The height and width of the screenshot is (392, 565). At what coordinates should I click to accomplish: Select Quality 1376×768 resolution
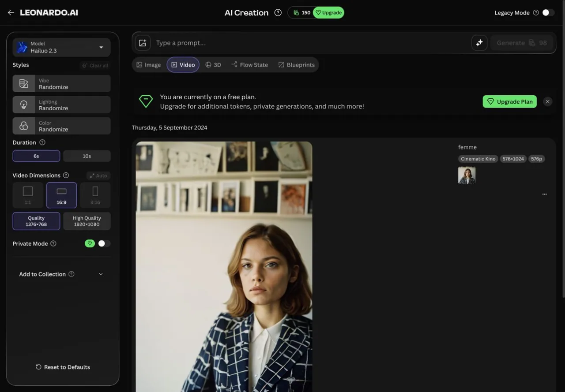point(36,221)
